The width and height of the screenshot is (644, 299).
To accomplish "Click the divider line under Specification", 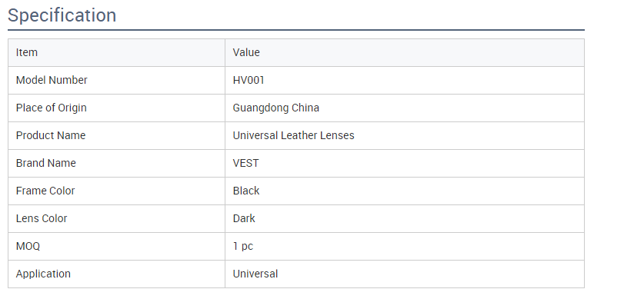I will (x=296, y=30).
